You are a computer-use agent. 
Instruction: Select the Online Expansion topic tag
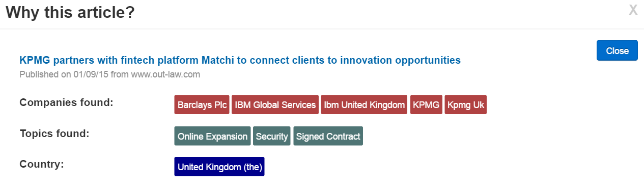212,136
